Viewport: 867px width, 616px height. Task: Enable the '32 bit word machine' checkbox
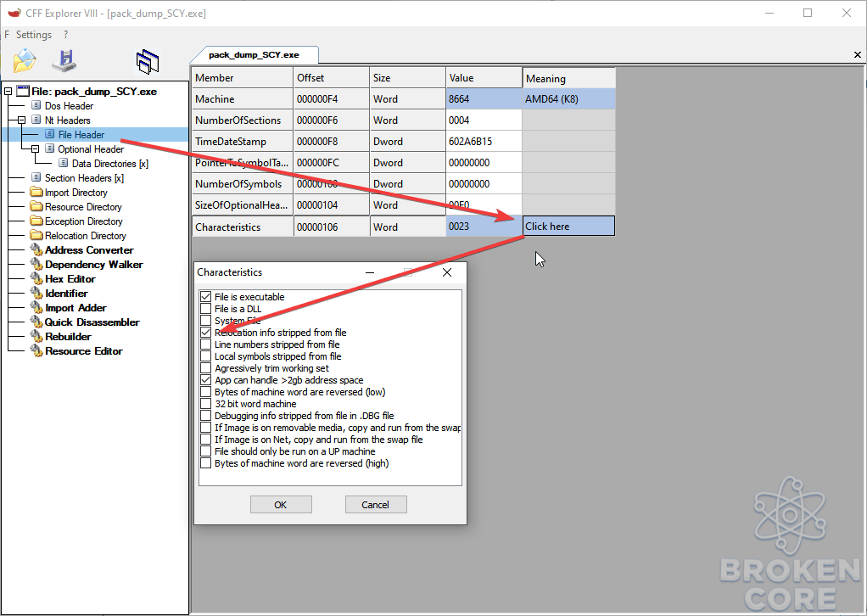coord(205,404)
